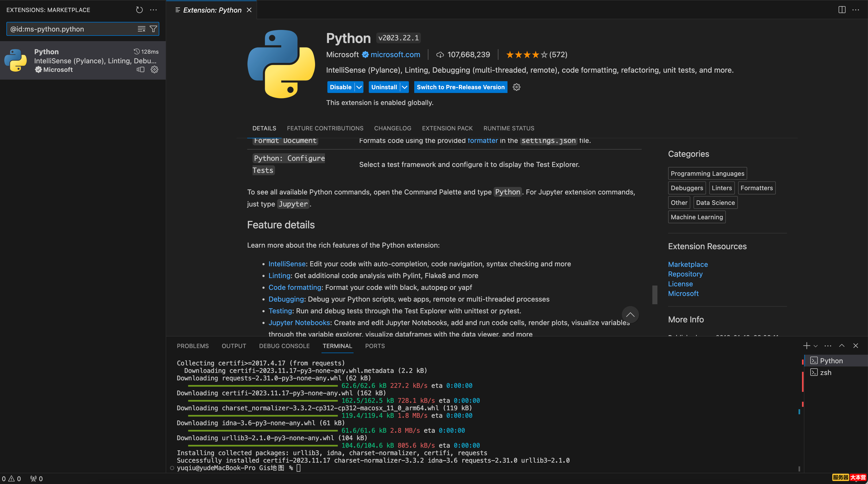This screenshot has width=868, height=484.
Task: Maximize panel size using the chevron icon
Action: click(x=841, y=346)
